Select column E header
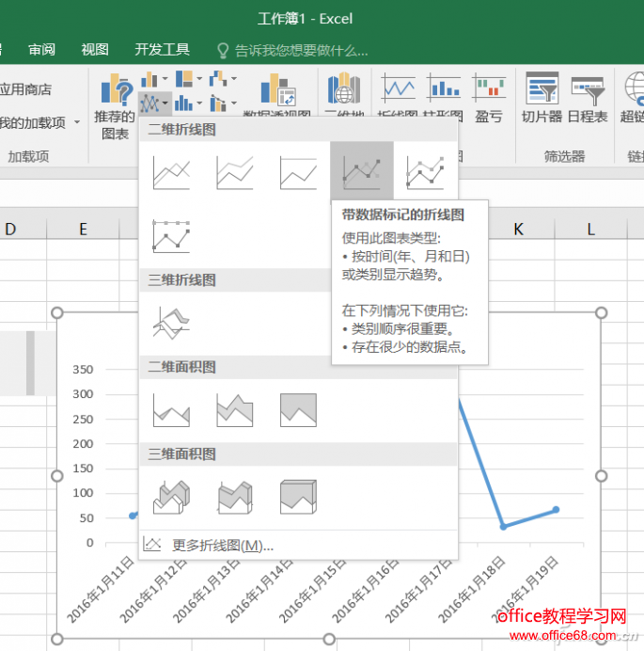Screen dimensions: 644x651 point(83,230)
